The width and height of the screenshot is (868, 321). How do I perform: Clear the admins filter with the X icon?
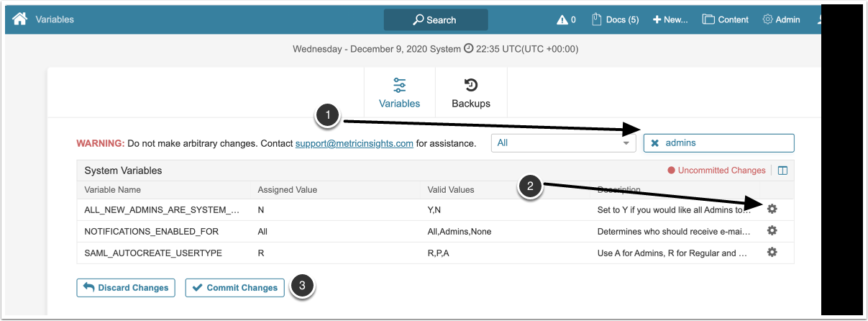655,143
